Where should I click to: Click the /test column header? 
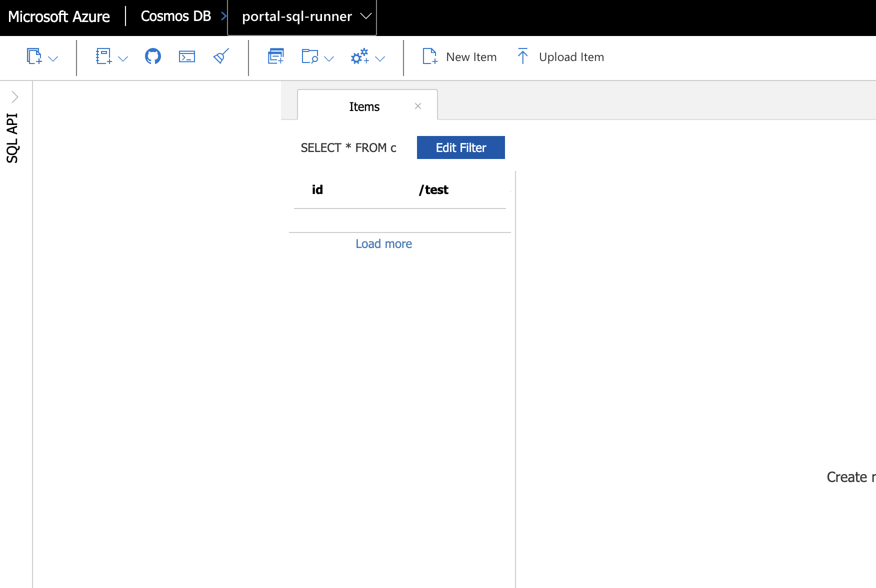tap(433, 190)
